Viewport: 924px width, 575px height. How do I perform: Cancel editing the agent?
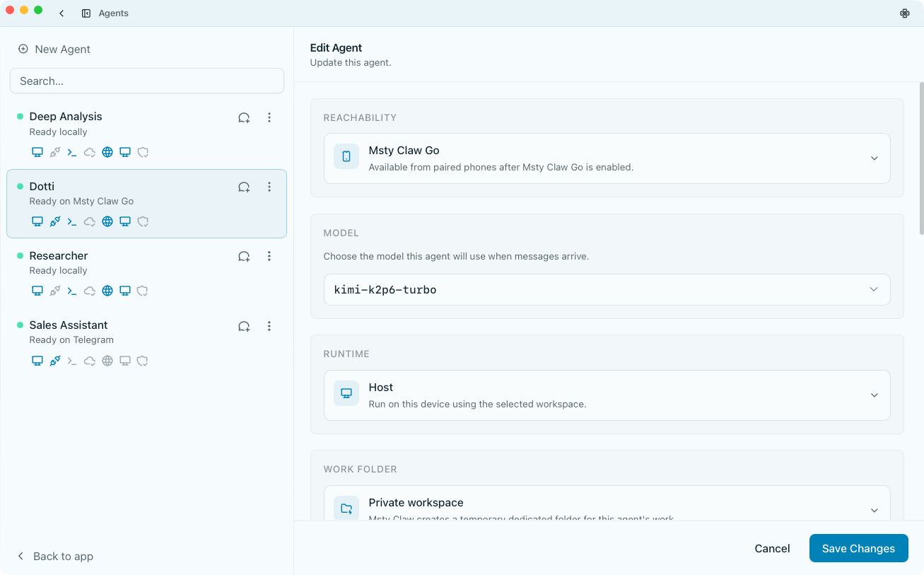click(772, 548)
